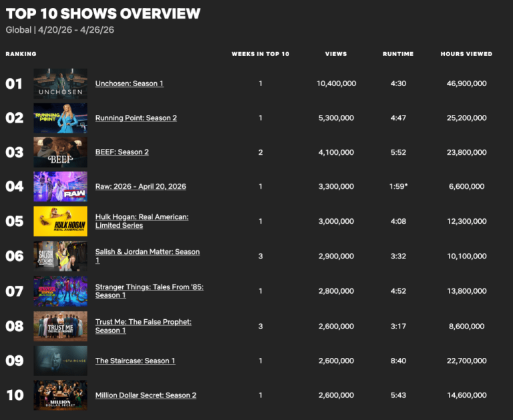Image resolution: width=513 pixels, height=420 pixels.
Task: Open The Staircase: Season 1 link
Action: (135, 361)
